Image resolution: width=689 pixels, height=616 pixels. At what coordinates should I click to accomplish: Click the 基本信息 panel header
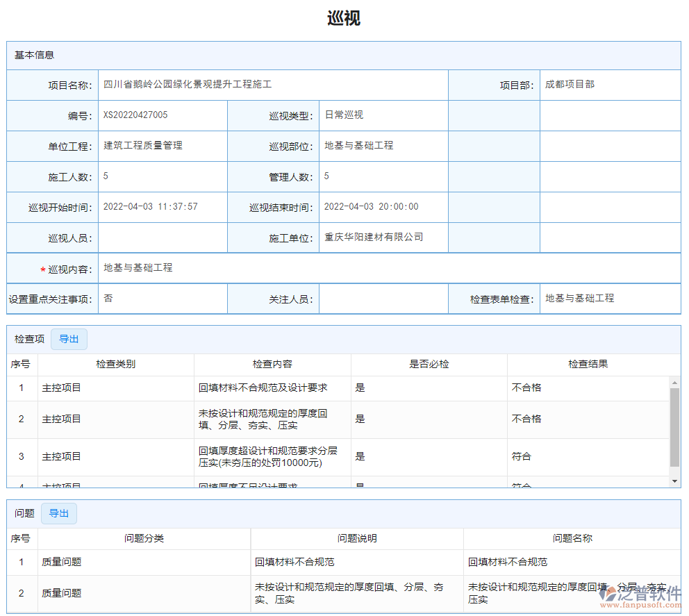click(33, 56)
